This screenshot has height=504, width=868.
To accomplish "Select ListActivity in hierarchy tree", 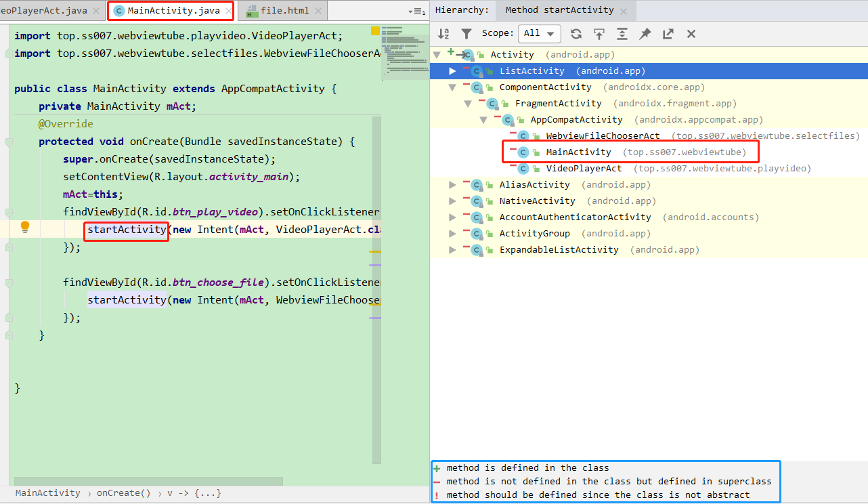I will click(x=649, y=71).
